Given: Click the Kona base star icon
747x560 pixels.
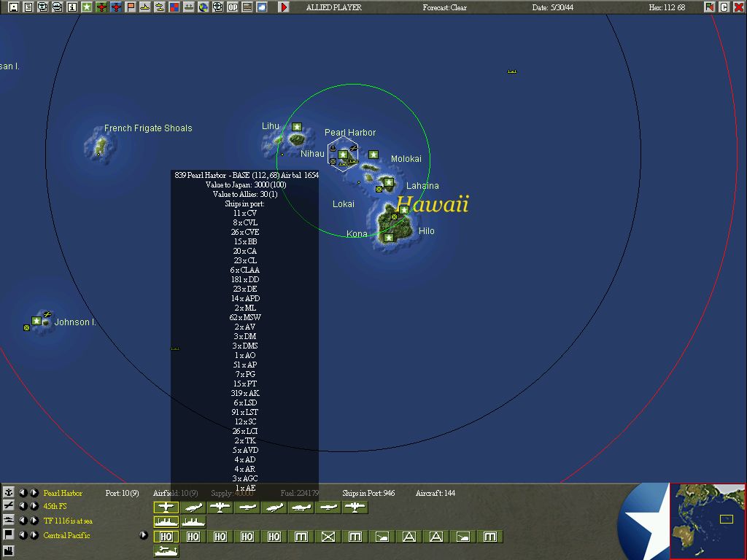Looking at the screenshot, I should point(389,237).
